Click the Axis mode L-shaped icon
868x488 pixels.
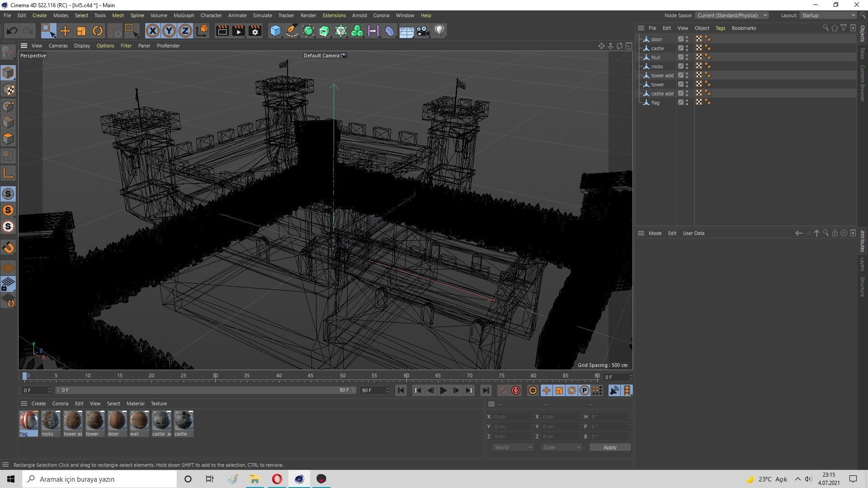pos(8,173)
